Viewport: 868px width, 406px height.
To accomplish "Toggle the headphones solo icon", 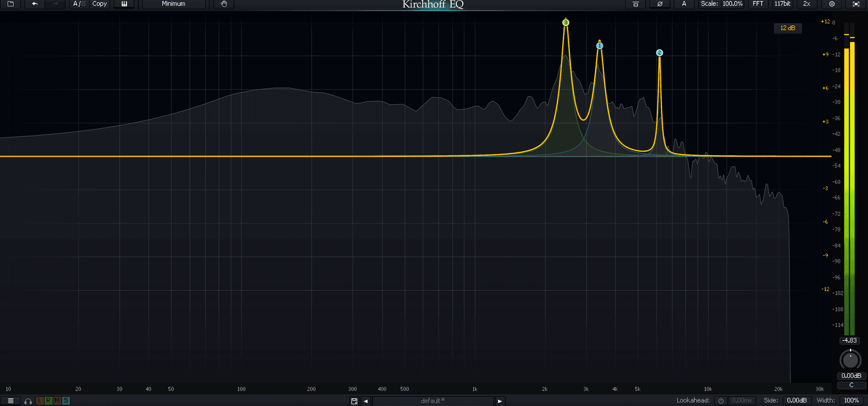I will tap(28, 401).
